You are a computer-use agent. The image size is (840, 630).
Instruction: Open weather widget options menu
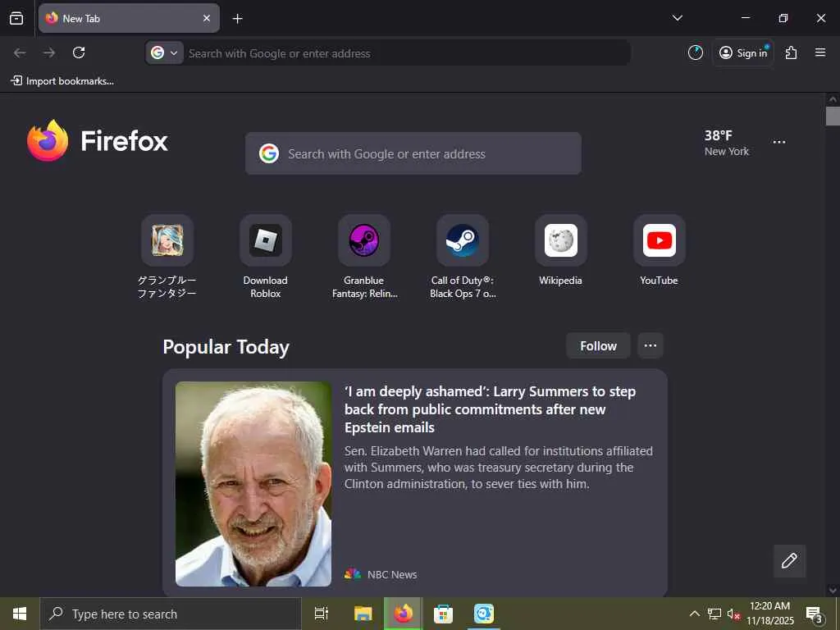point(779,142)
